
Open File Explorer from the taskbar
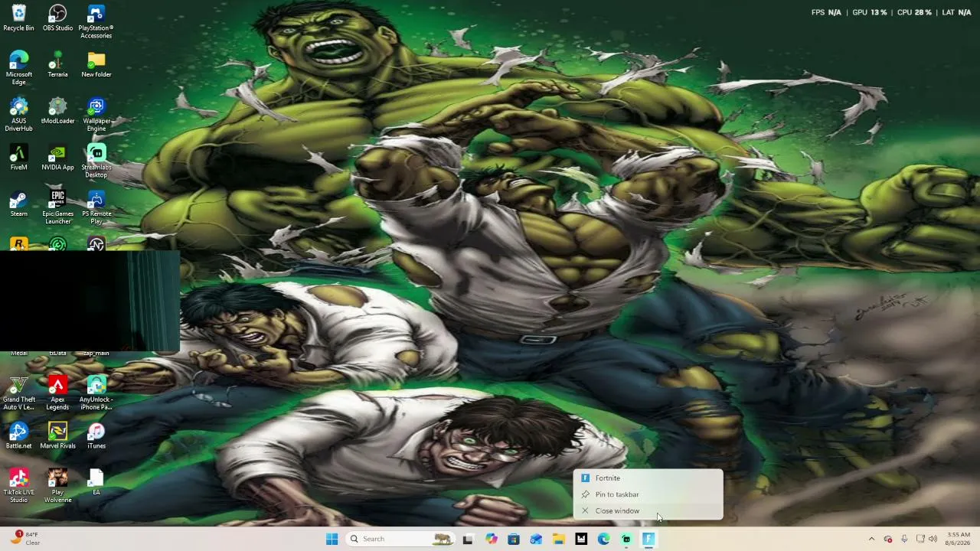coord(559,539)
